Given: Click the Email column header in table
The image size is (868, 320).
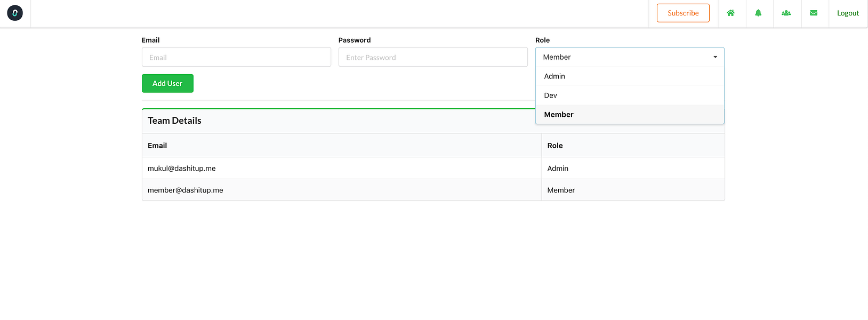Looking at the screenshot, I should [157, 146].
